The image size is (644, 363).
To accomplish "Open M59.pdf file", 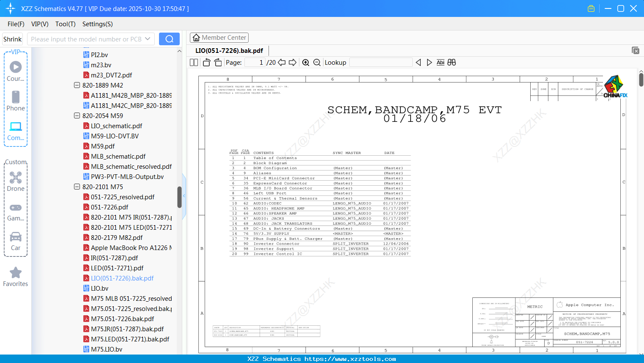I will coord(99,146).
